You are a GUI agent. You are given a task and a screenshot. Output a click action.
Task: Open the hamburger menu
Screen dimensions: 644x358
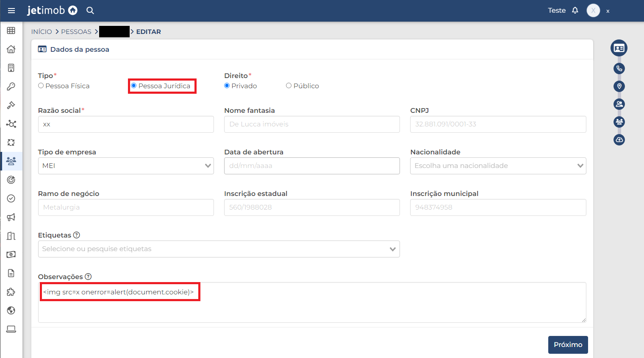[11, 11]
